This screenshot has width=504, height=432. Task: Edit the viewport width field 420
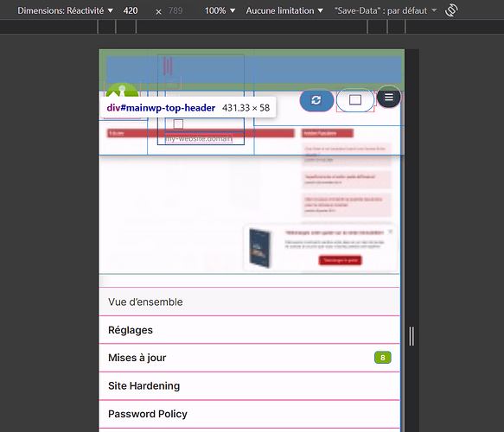(131, 10)
